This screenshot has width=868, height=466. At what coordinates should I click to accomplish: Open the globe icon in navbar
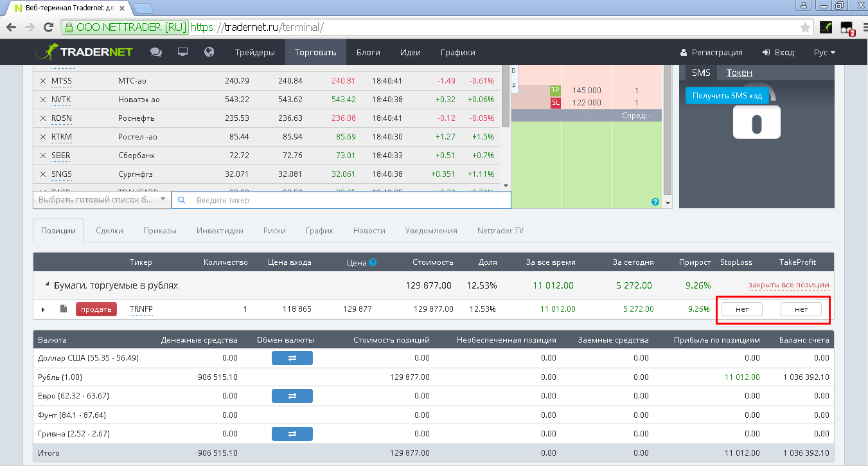tap(209, 52)
